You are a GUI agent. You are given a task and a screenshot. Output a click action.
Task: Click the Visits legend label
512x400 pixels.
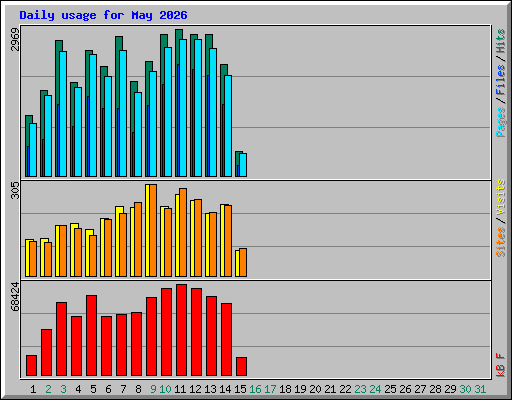(501, 197)
